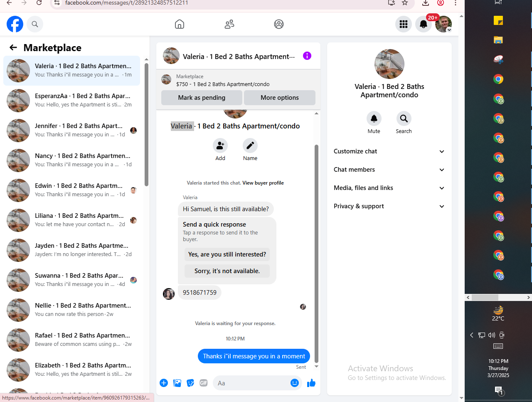Screen dimensions: 532x402
Task: Open the taskbar clock and date
Action: coord(498,368)
